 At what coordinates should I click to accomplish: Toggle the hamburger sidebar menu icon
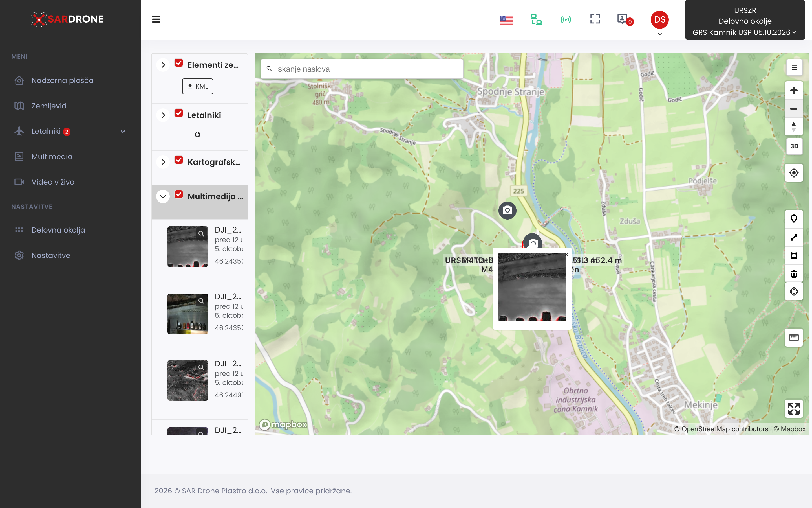pyautogui.click(x=156, y=19)
